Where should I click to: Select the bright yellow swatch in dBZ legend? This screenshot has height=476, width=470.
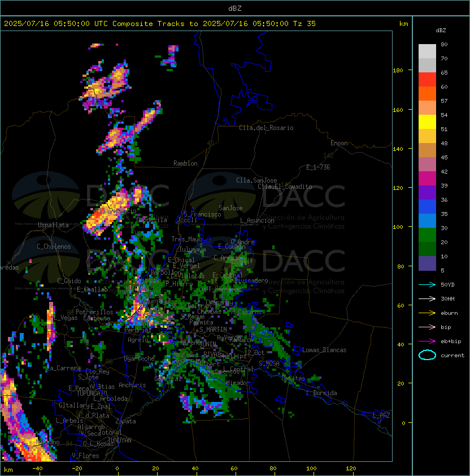(x=427, y=122)
